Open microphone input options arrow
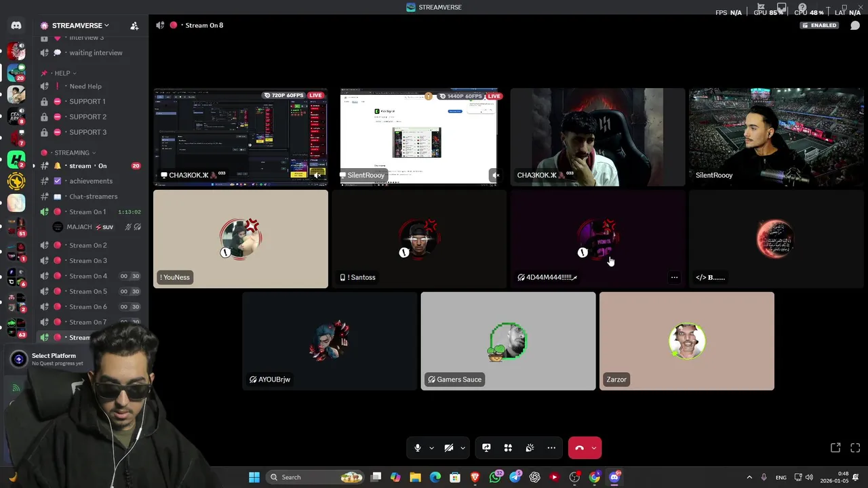Image resolution: width=868 pixels, height=488 pixels. coord(431,448)
